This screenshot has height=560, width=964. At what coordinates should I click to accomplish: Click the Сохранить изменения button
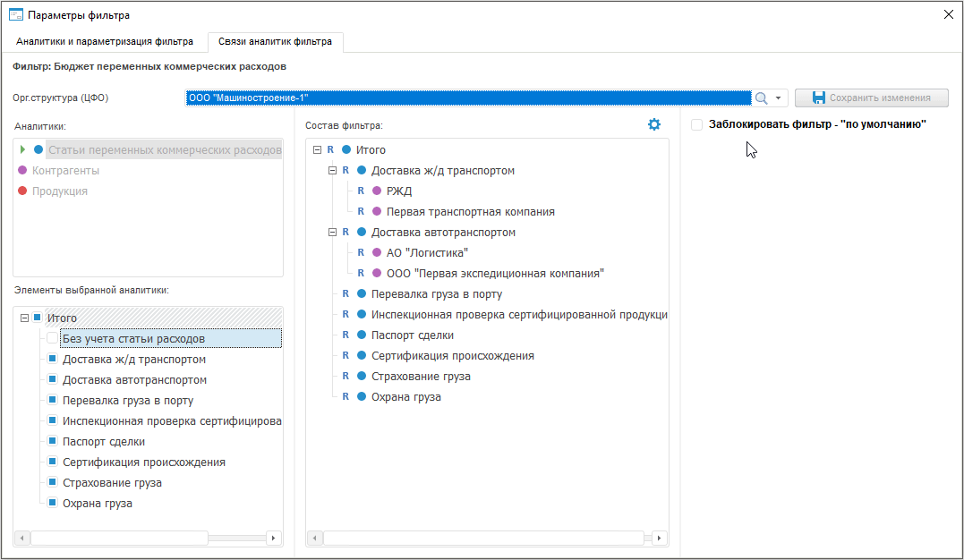[871, 98]
